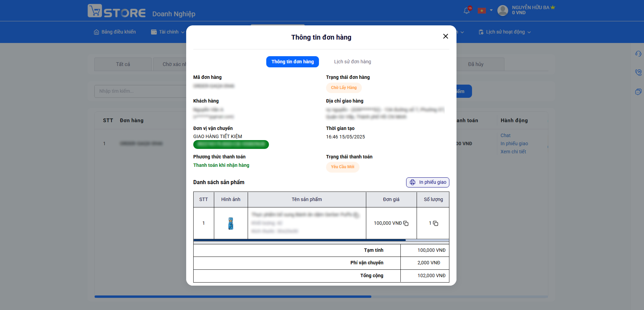The height and width of the screenshot is (310, 644).
Task: Copy the unit price 100,000 VNĐ
Action: pyautogui.click(x=406, y=223)
